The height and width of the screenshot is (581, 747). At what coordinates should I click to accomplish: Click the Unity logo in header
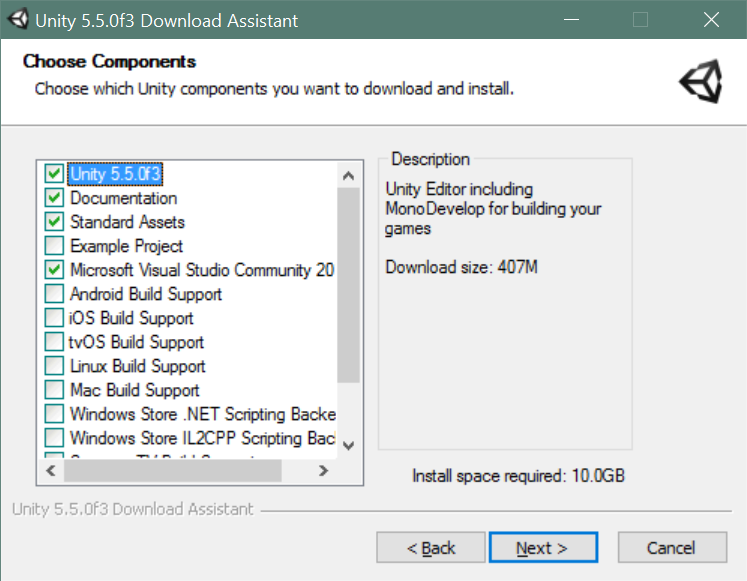[700, 82]
